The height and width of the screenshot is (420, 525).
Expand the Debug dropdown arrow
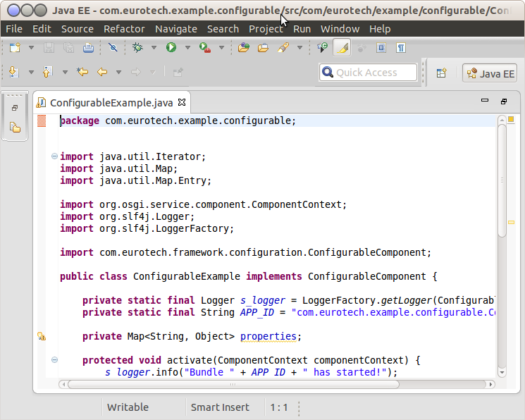tap(154, 48)
